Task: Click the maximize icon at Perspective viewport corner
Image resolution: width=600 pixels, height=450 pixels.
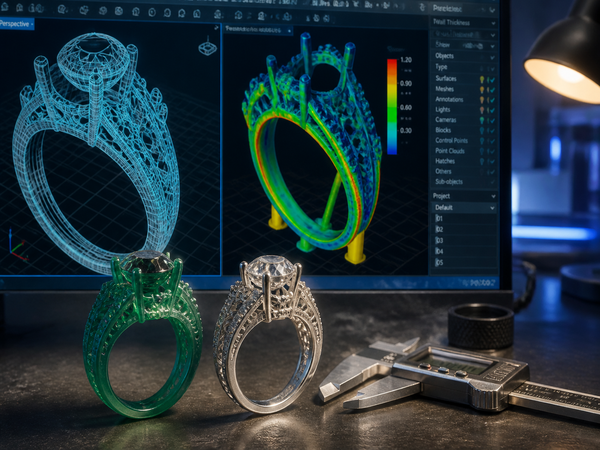Action: pos(217,28)
